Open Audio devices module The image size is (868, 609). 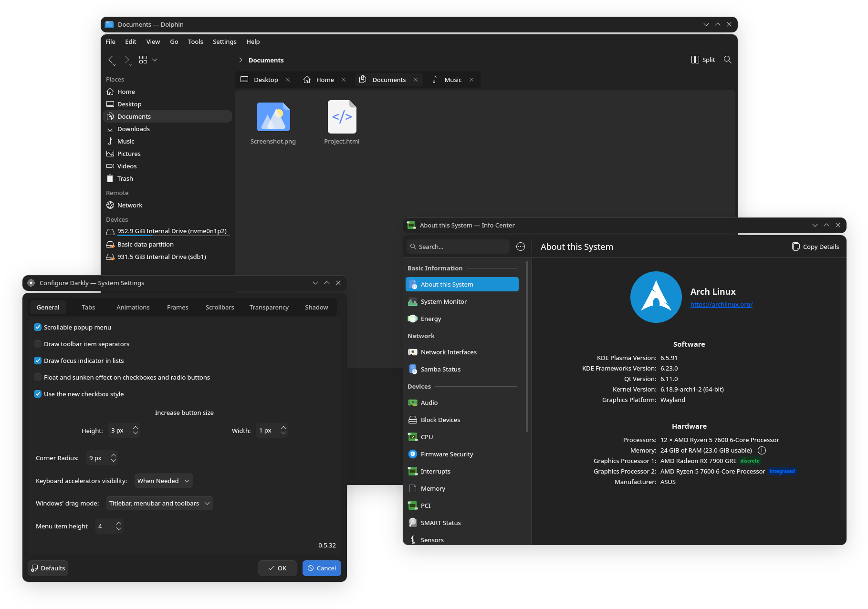tap(462, 403)
